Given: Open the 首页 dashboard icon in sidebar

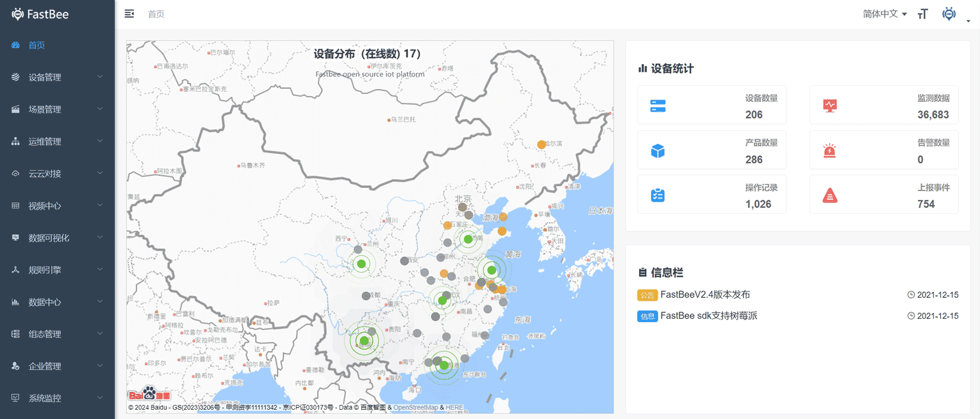Looking at the screenshot, I should coord(15,45).
